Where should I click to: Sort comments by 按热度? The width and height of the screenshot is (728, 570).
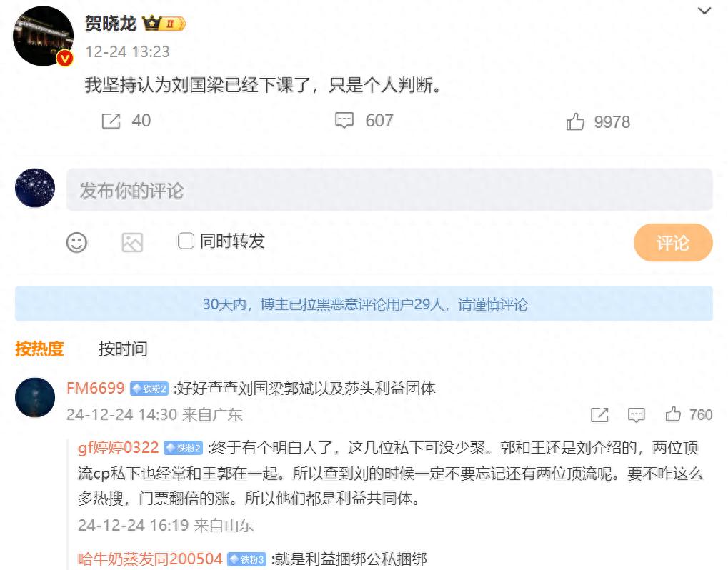pyautogui.click(x=39, y=349)
